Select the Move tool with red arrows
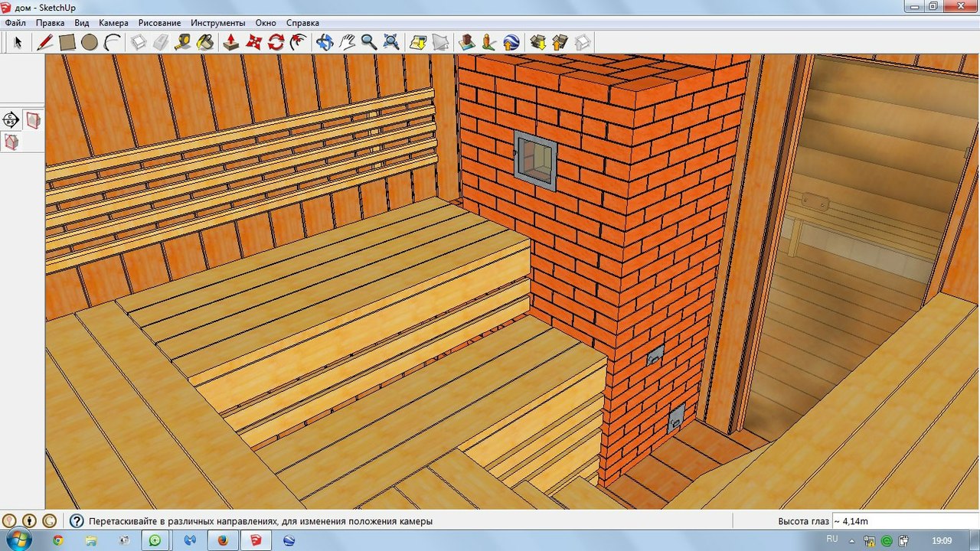The height and width of the screenshot is (551, 980). pos(253,42)
